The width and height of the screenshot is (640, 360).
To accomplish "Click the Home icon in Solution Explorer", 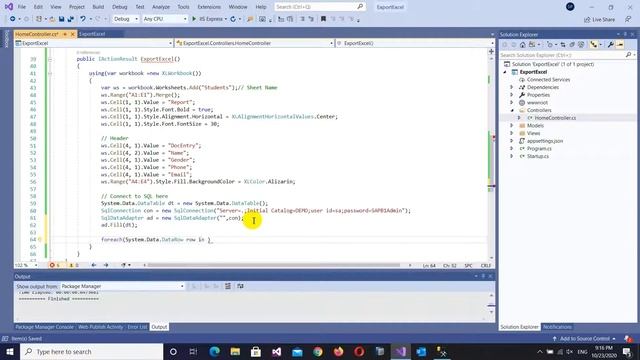I will point(522,44).
